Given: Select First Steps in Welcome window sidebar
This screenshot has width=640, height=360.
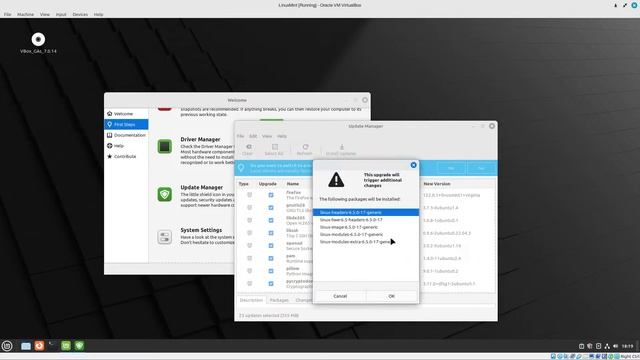Looking at the screenshot, I should [126, 124].
